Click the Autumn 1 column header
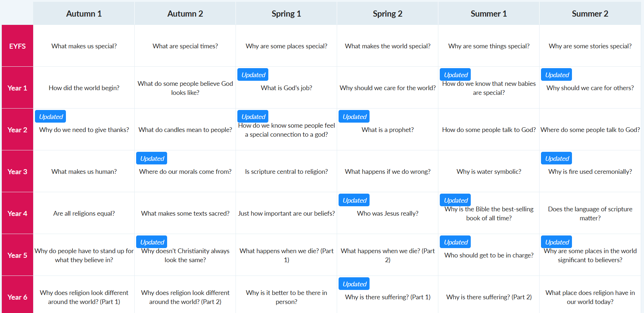The image size is (644, 313). 84,14
